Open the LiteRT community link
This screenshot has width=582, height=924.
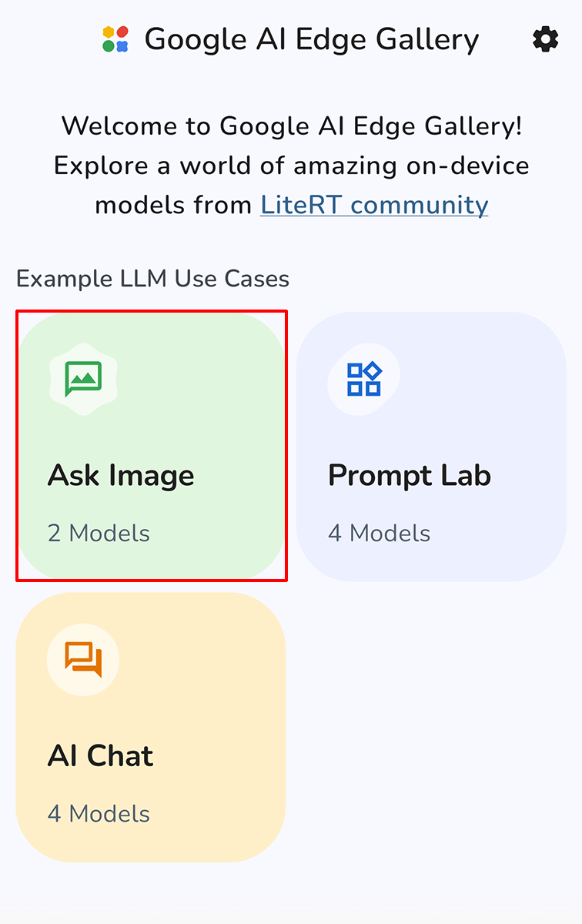374,205
